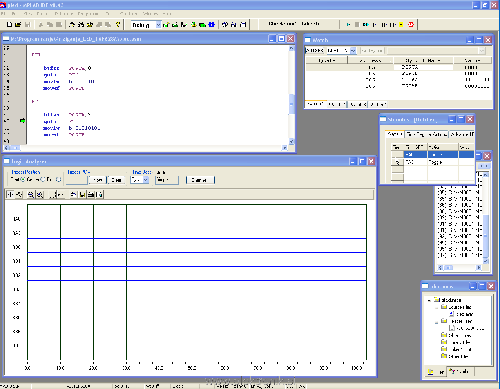Collapse the Source Files folder in project tree
The image size is (500, 389).
point(436,307)
